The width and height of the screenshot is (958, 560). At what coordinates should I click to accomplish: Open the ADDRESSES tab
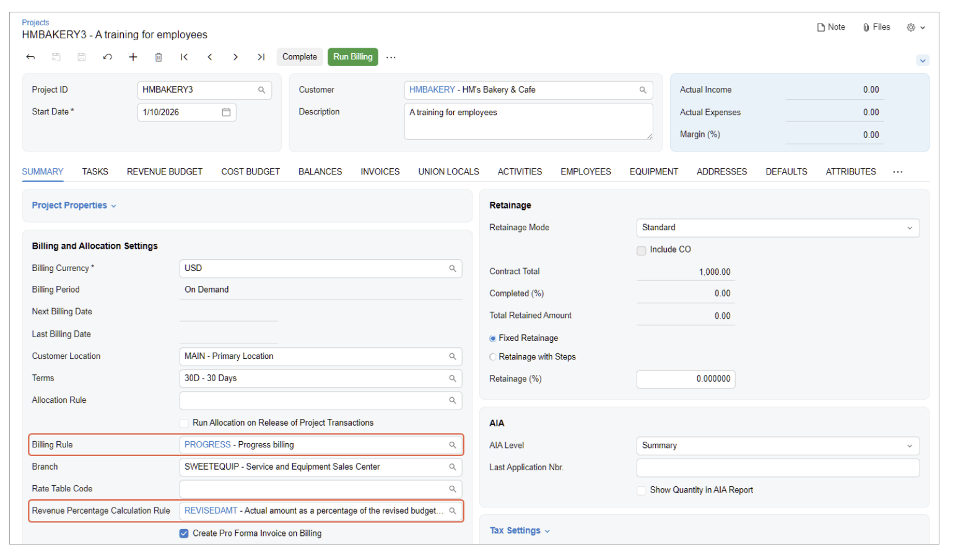tap(722, 172)
